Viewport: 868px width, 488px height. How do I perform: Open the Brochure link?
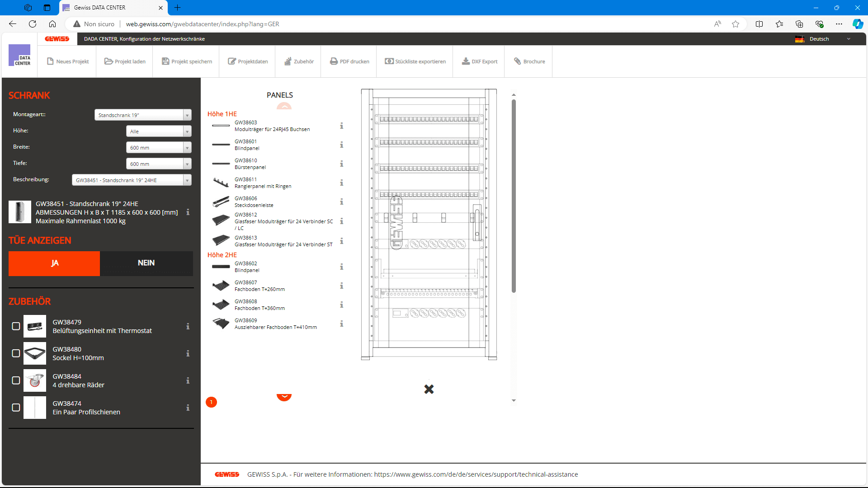tap(529, 61)
